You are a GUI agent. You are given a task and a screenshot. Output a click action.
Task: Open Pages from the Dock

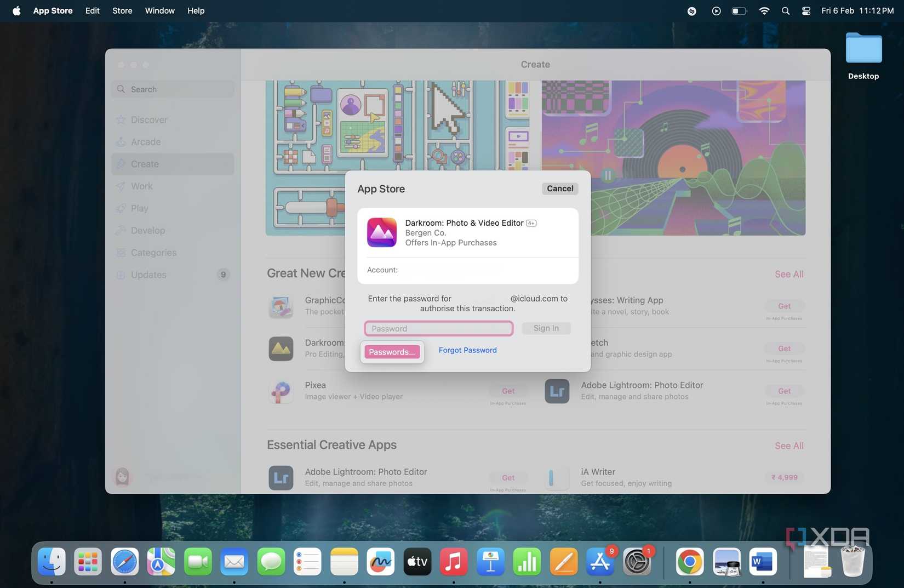[x=564, y=561]
